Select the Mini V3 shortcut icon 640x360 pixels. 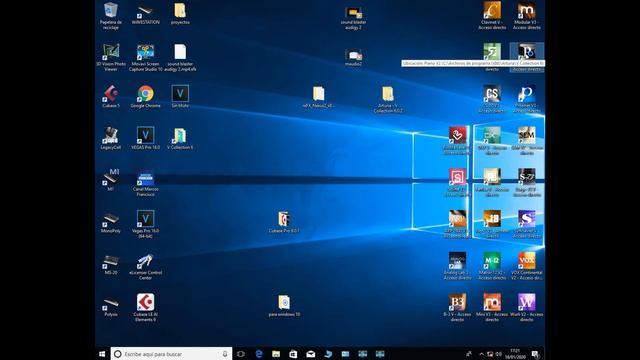pos(492,308)
